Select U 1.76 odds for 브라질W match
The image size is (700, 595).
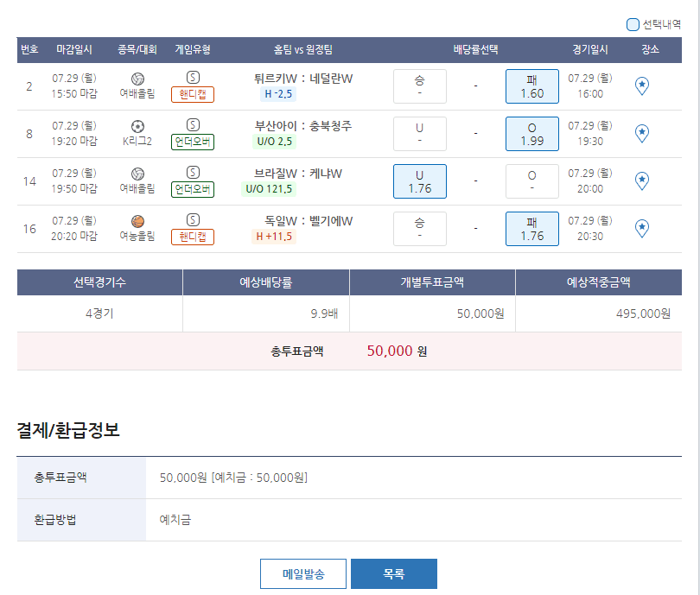tap(419, 181)
